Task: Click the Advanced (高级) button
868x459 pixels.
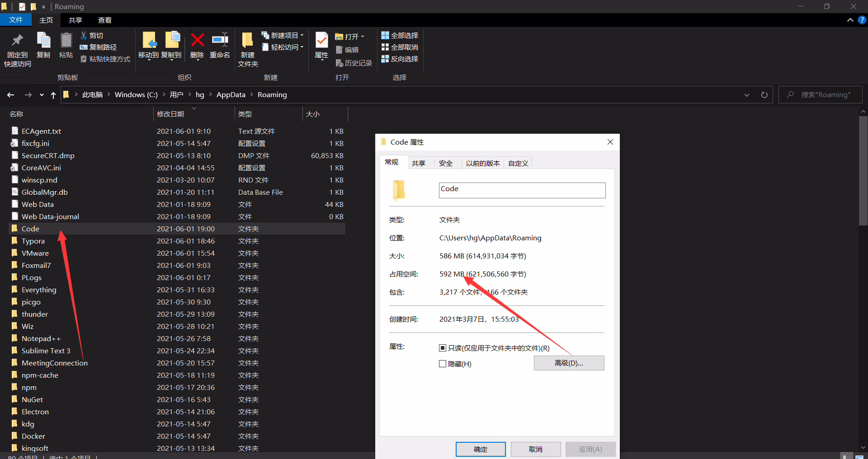Action: tap(569, 363)
